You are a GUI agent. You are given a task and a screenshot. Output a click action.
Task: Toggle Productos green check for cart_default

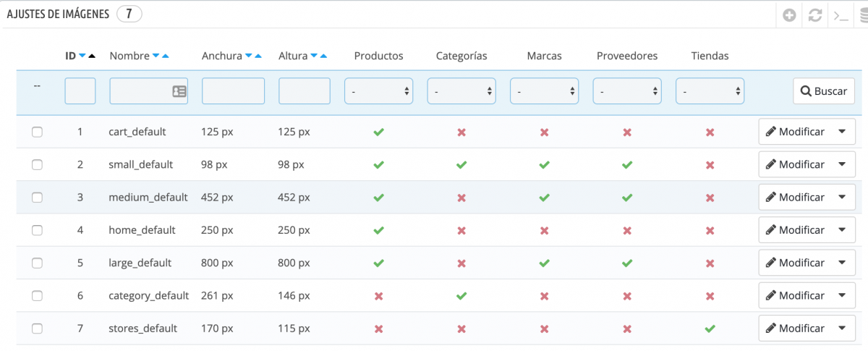[378, 132]
